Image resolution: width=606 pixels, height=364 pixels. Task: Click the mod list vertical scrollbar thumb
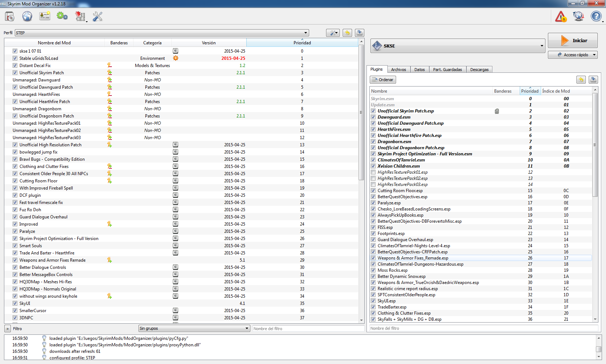tap(361, 112)
